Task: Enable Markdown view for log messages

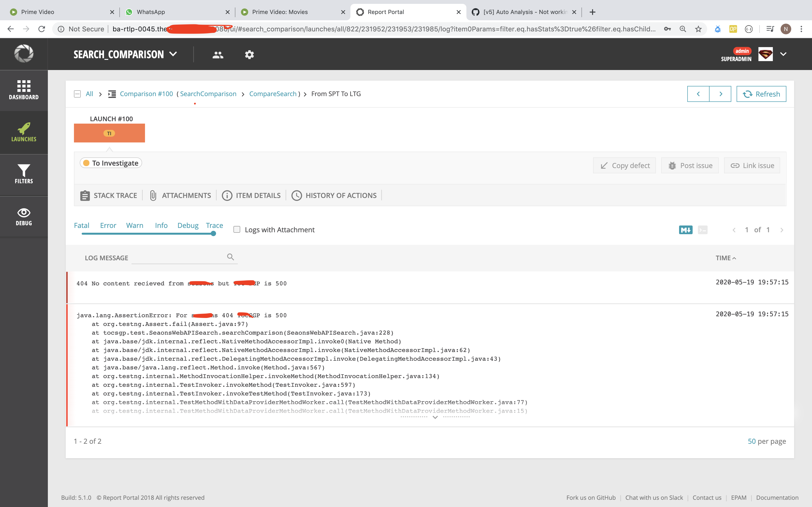Action: coord(686,230)
